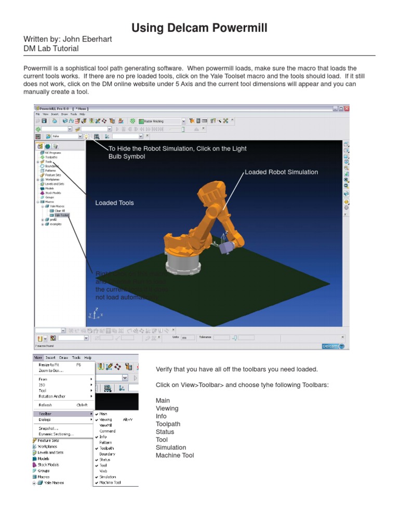Click the Units field in status bar
Viewport: 399px width, 532px height.
(188, 338)
